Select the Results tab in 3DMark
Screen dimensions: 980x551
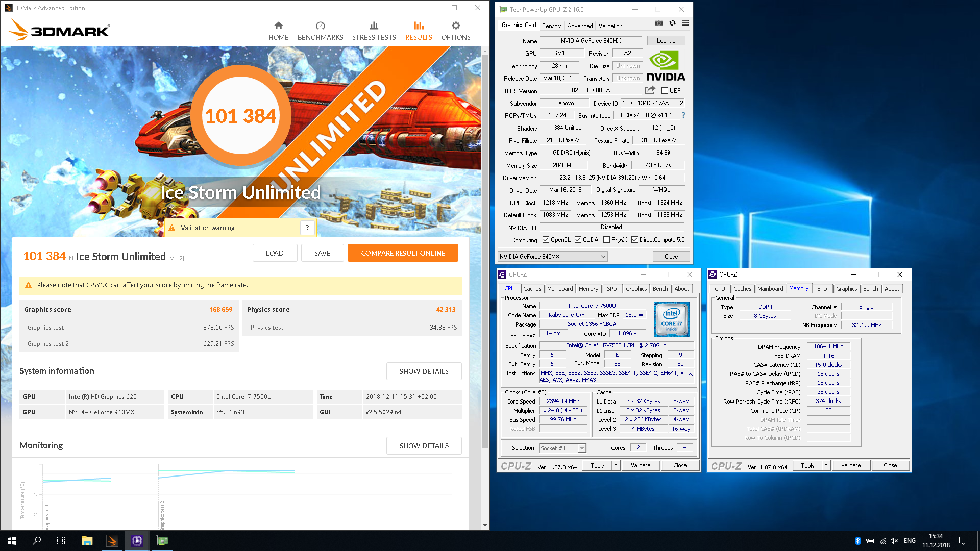tap(419, 31)
